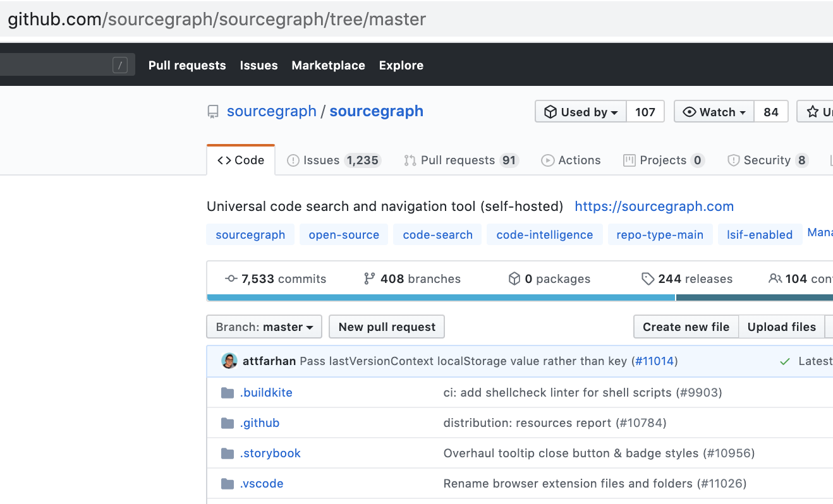833x504 pixels.
Task: Open the 408 branches link
Action: coord(413,279)
